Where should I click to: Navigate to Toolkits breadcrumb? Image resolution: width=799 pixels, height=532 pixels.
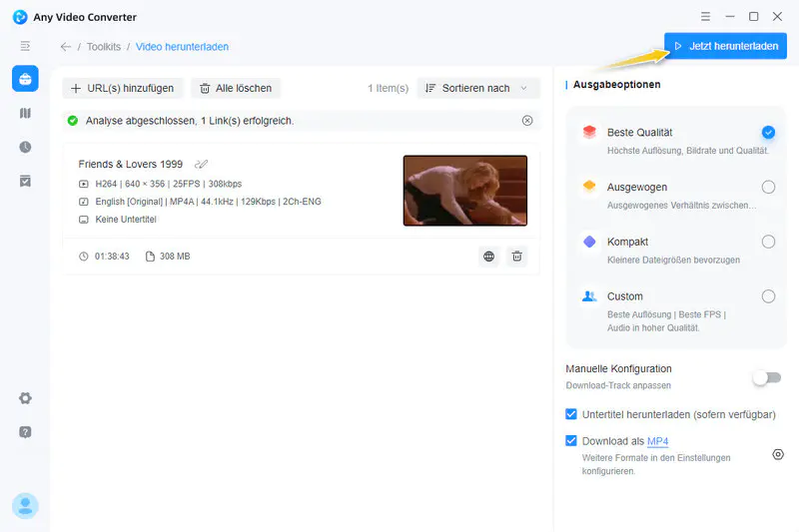pos(103,47)
